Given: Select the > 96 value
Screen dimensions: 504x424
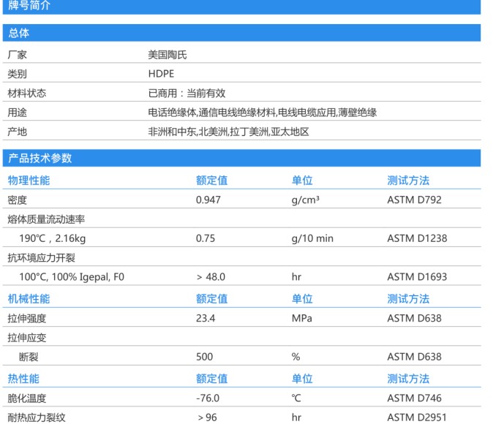Looking at the screenshot, I should coord(207,417).
